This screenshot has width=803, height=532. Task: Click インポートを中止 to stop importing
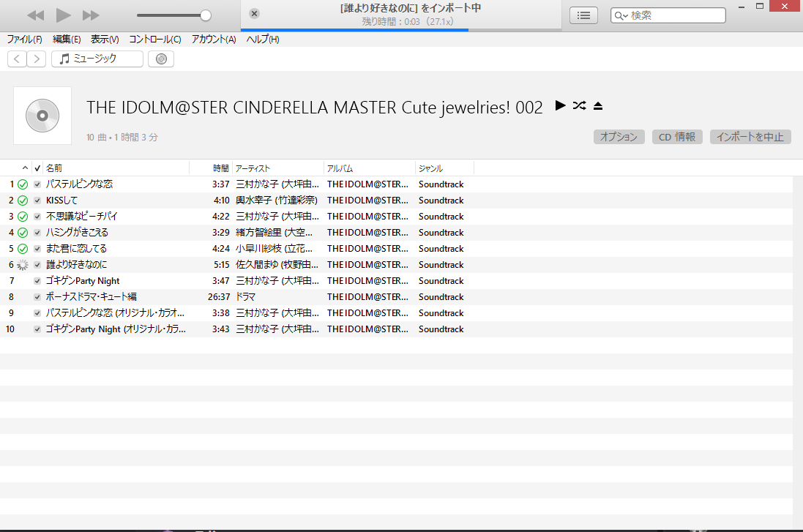tap(750, 137)
